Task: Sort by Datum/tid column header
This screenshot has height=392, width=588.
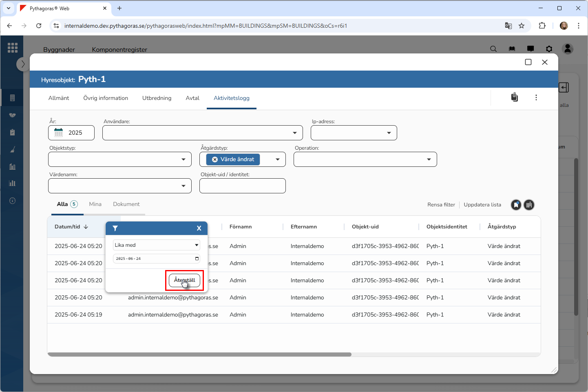Action: pyautogui.click(x=68, y=227)
